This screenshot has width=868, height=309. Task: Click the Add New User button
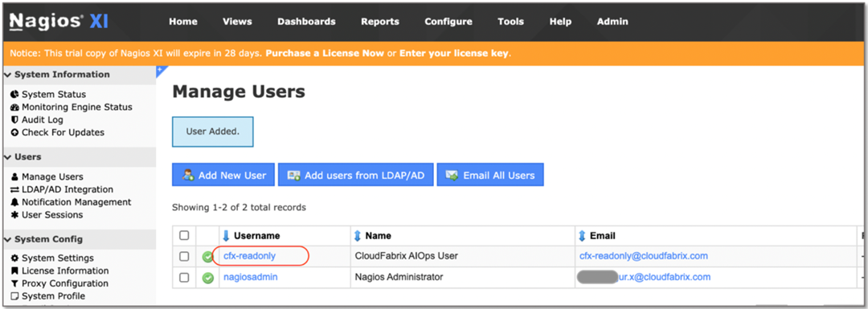223,175
